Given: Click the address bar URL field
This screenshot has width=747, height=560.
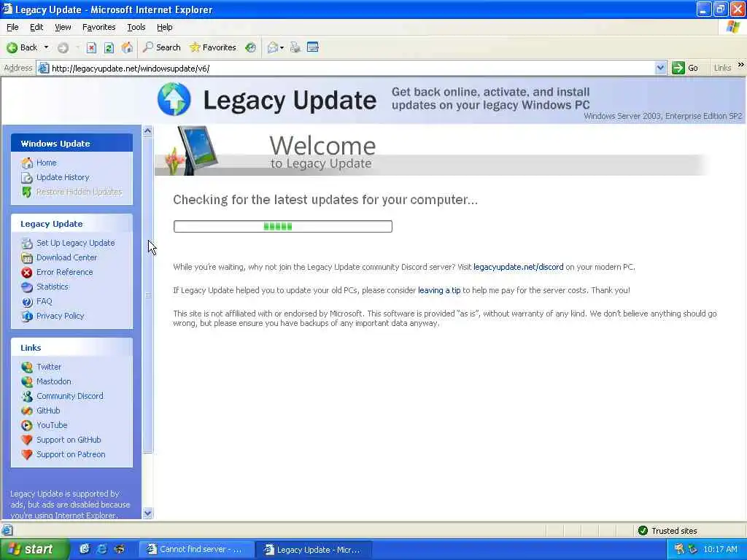Looking at the screenshot, I should [352, 68].
